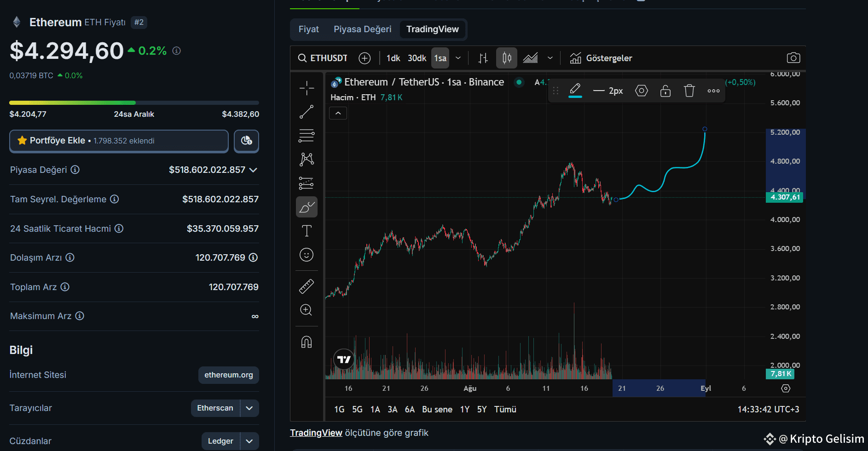Expand the Piyasa Değeri chevron

pyautogui.click(x=253, y=170)
